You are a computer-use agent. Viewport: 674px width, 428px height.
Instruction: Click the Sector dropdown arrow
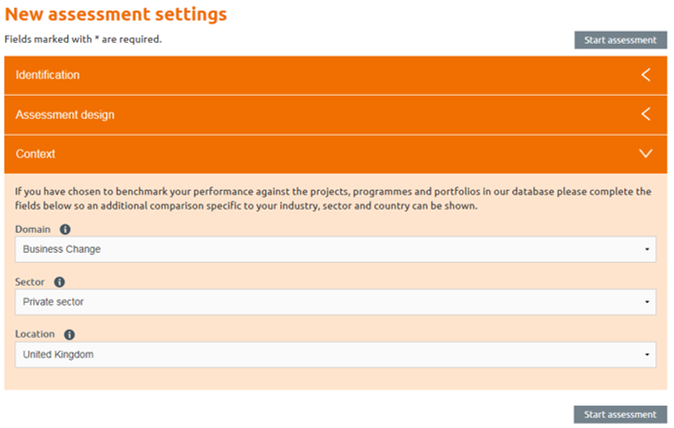[647, 302]
